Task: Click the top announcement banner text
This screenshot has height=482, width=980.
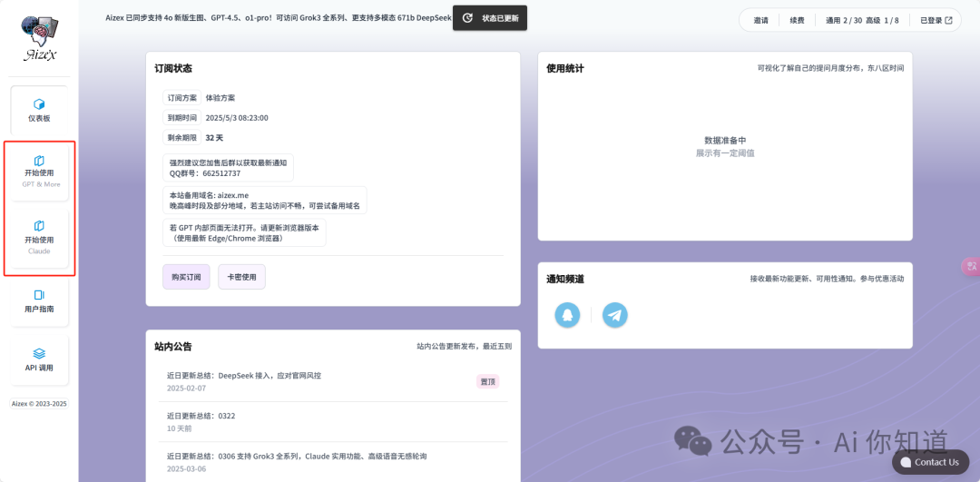Action: pos(279,18)
